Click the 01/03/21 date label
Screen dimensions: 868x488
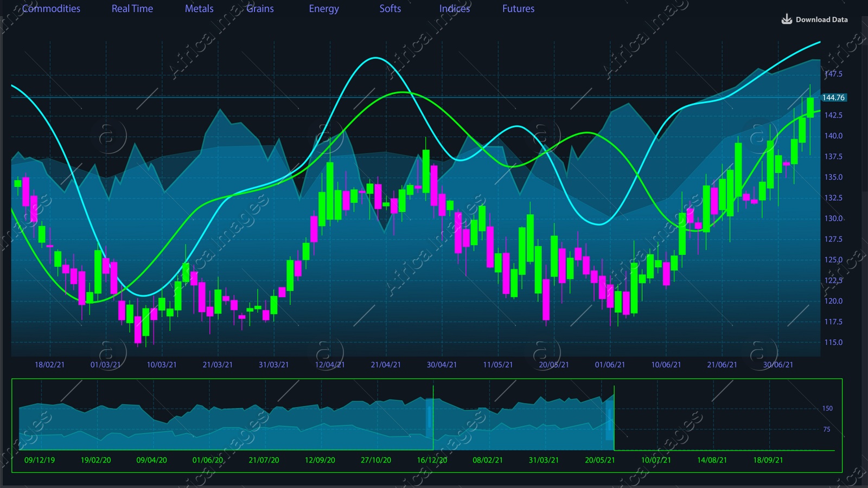point(105,364)
